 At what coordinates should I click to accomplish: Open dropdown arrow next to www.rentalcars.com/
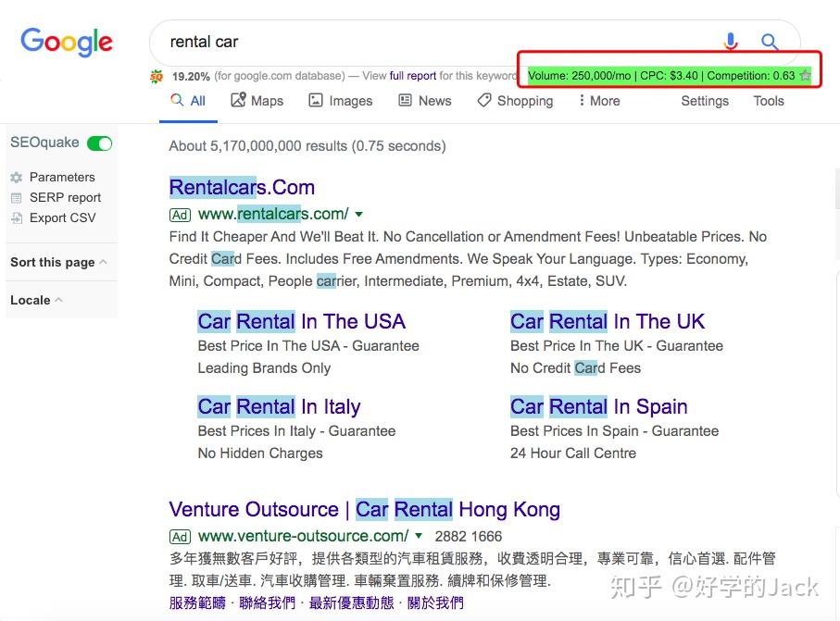pos(359,214)
